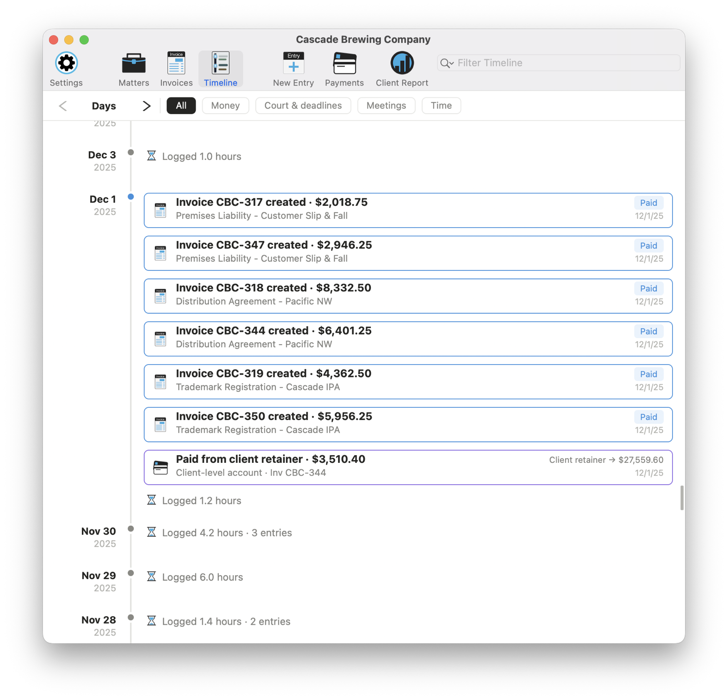Click Distribution Agreement subtitle under CBC-318

[x=254, y=301]
